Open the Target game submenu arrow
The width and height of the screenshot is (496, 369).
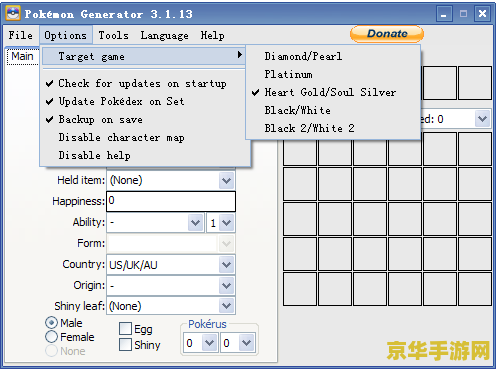point(240,55)
